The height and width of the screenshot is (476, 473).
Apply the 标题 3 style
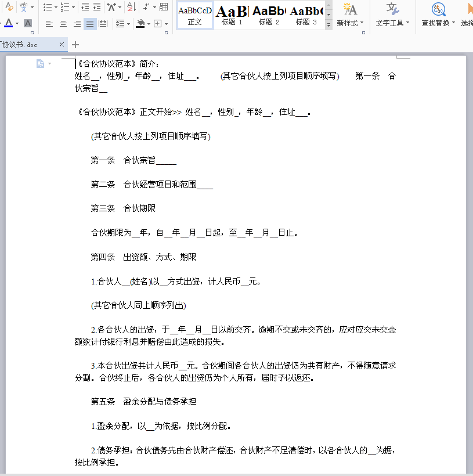pyautogui.click(x=306, y=15)
